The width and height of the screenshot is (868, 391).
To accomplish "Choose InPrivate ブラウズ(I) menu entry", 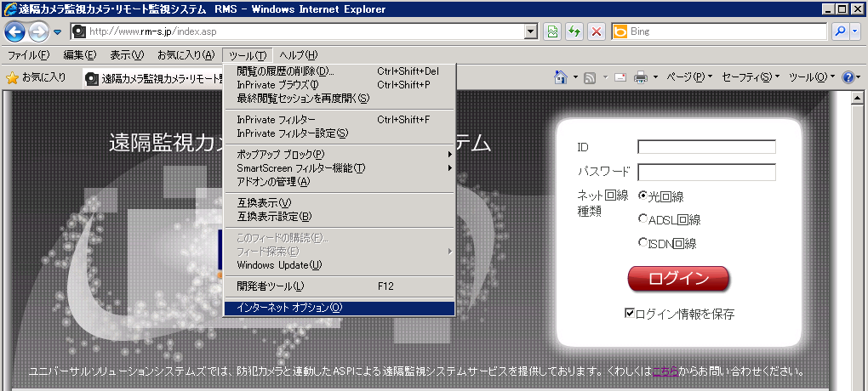I will coord(339,85).
